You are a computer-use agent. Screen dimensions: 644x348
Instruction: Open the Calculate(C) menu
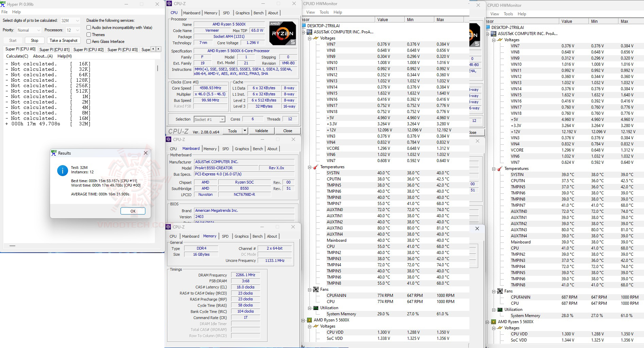click(x=17, y=56)
